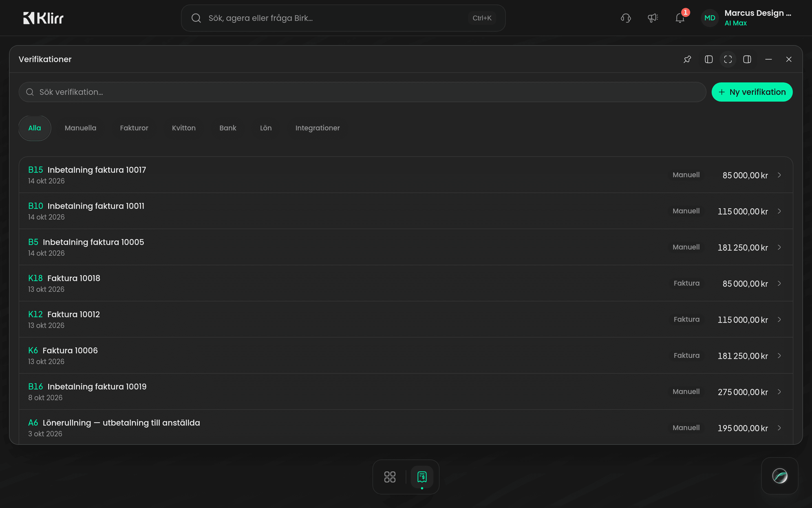Expand K12 row chevron

(x=780, y=319)
